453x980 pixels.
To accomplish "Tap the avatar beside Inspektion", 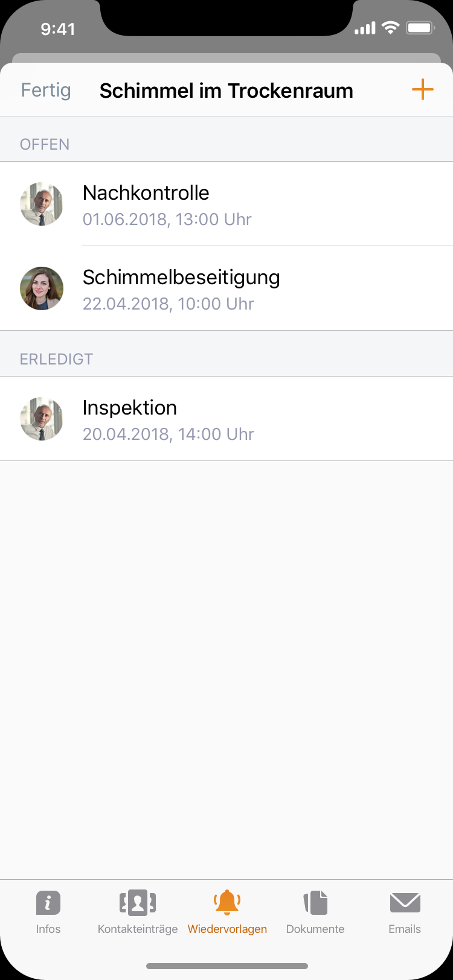I will coord(42,419).
